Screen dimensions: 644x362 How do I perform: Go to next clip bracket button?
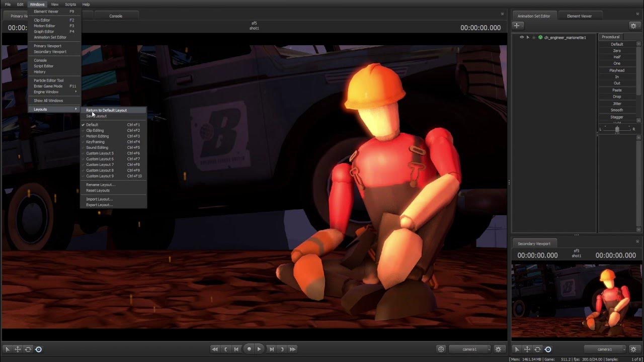[x=282, y=349]
